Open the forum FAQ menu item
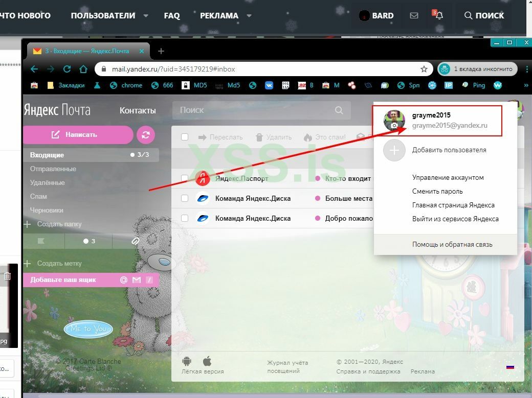532x398 pixels. point(172,16)
